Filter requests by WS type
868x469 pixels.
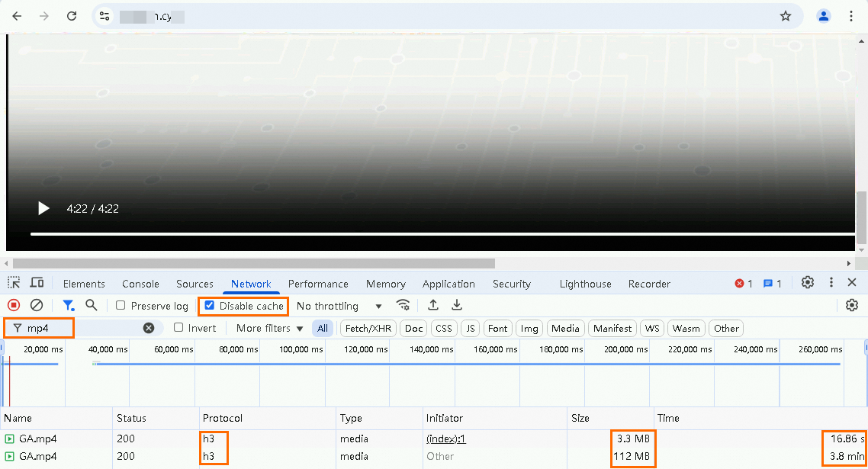point(652,329)
